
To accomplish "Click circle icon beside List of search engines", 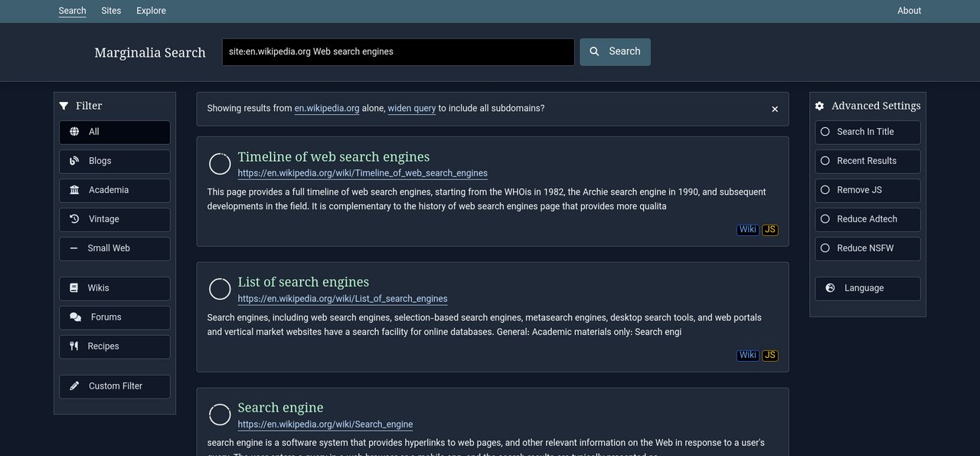I will tap(220, 289).
